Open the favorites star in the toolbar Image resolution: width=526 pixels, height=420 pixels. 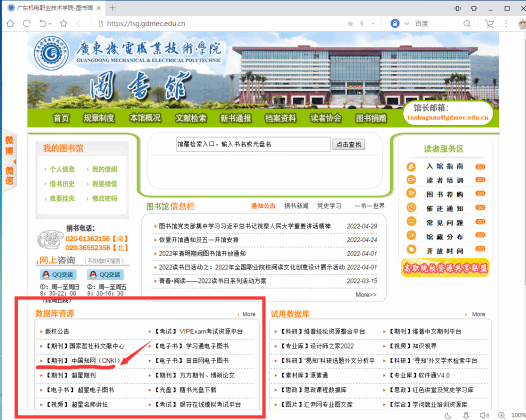(x=63, y=23)
